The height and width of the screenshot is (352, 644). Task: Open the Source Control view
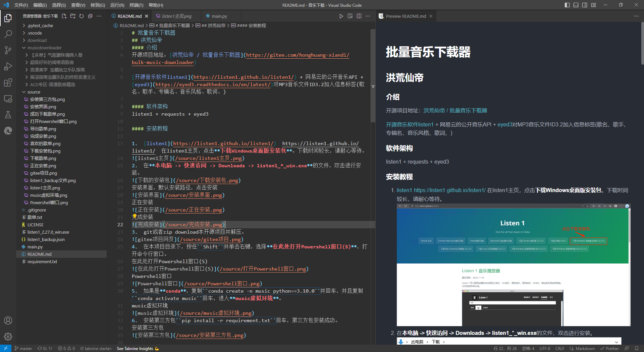coord(8,50)
